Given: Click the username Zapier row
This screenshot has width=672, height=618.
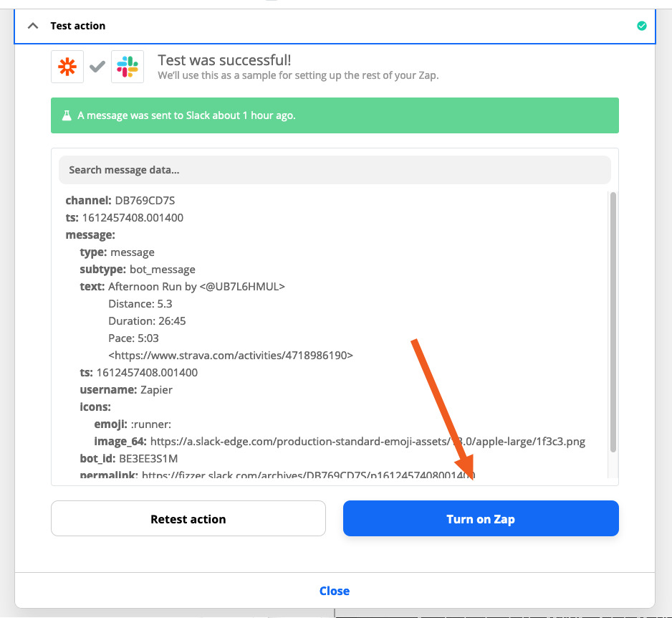Looking at the screenshot, I should pyautogui.click(x=126, y=389).
